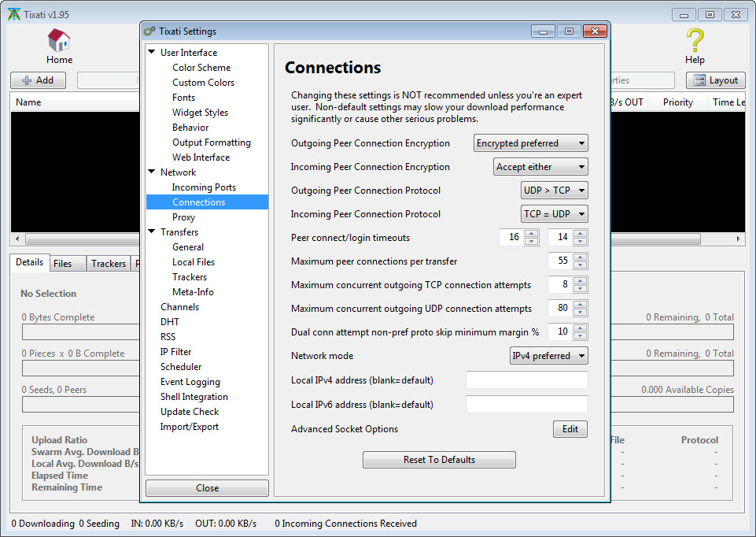Select Behavior in settings tree
The image size is (756, 537).
(x=190, y=128)
